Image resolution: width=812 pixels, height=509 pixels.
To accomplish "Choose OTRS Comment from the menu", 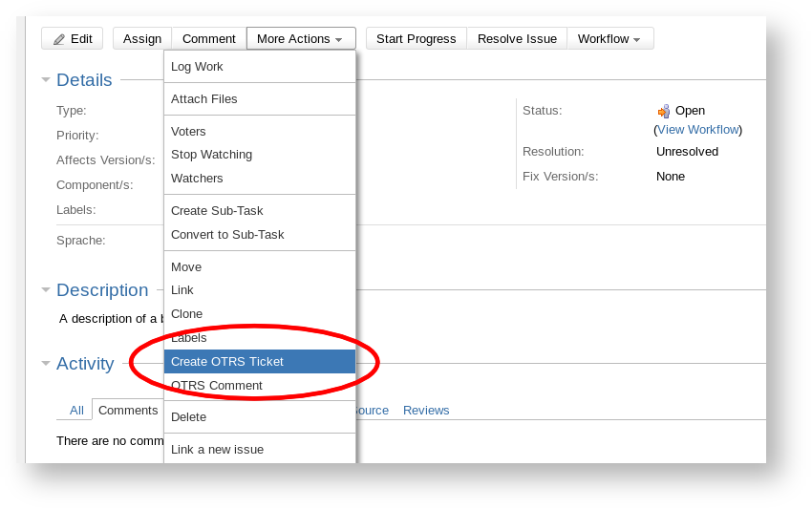I will 217,386.
